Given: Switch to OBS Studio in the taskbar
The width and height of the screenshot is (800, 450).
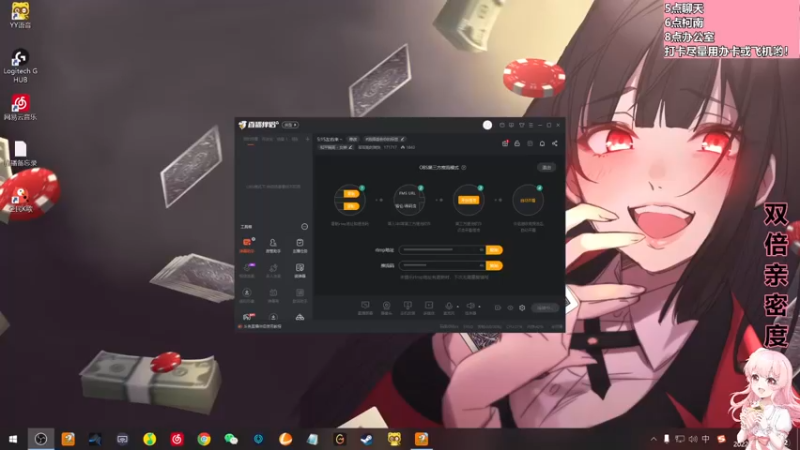Looking at the screenshot, I should coord(41,439).
